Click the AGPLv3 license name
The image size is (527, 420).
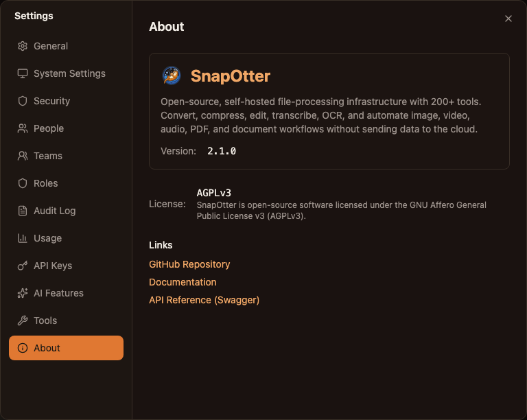pyautogui.click(x=214, y=193)
